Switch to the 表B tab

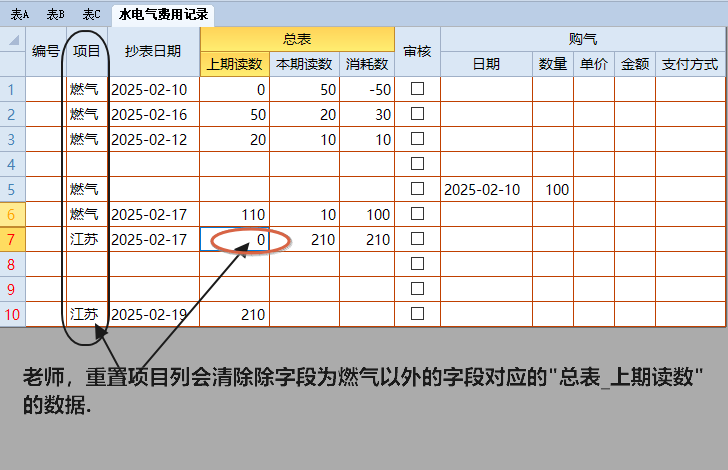[x=55, y=14]
